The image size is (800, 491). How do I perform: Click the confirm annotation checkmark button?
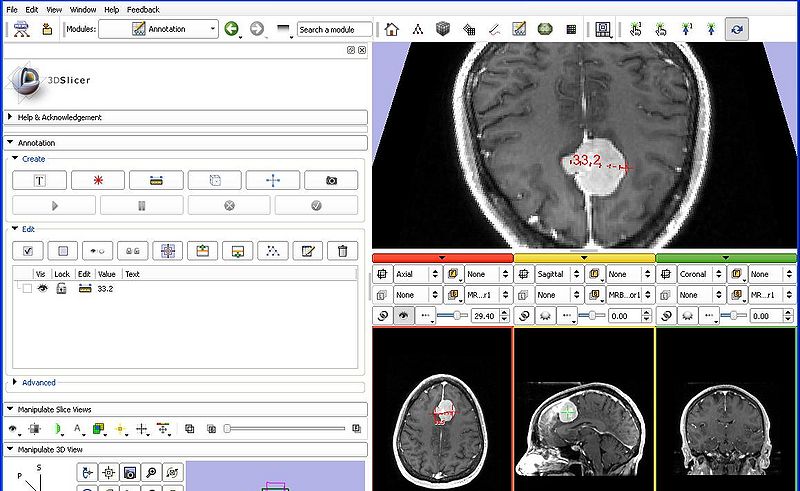tap(316, 206)
